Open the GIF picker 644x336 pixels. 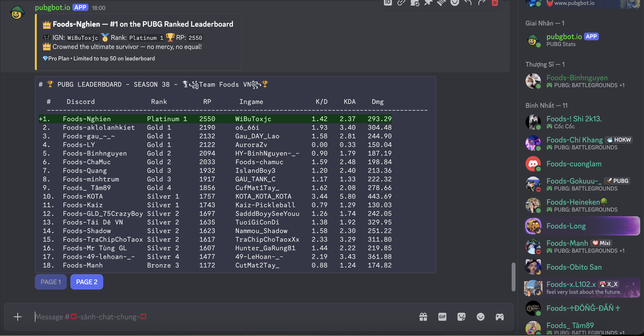442,317
